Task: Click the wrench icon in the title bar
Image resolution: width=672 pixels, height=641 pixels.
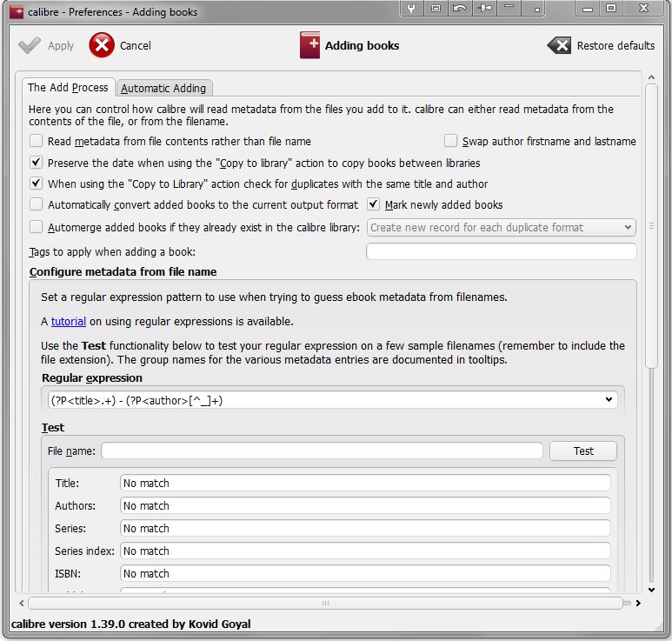Action: (x=411, y=8)
